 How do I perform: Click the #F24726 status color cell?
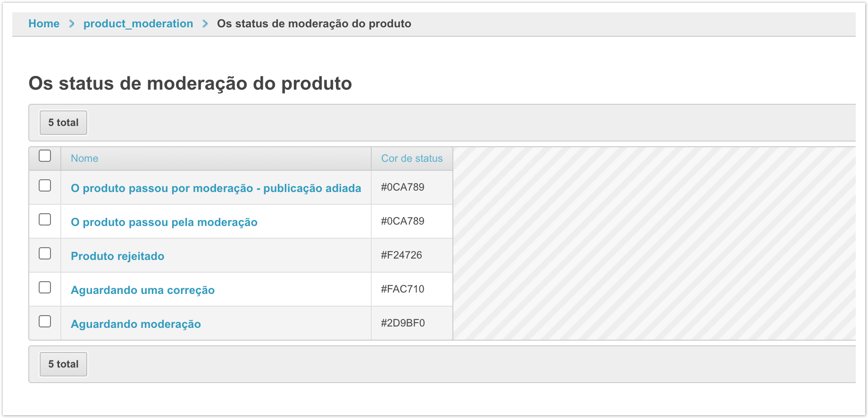(401, 255)
